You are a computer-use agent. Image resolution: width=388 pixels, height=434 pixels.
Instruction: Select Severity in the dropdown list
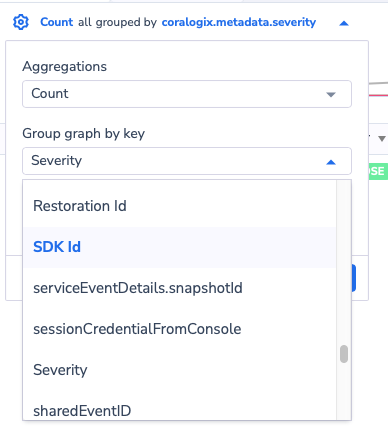(x=180, y=370)
